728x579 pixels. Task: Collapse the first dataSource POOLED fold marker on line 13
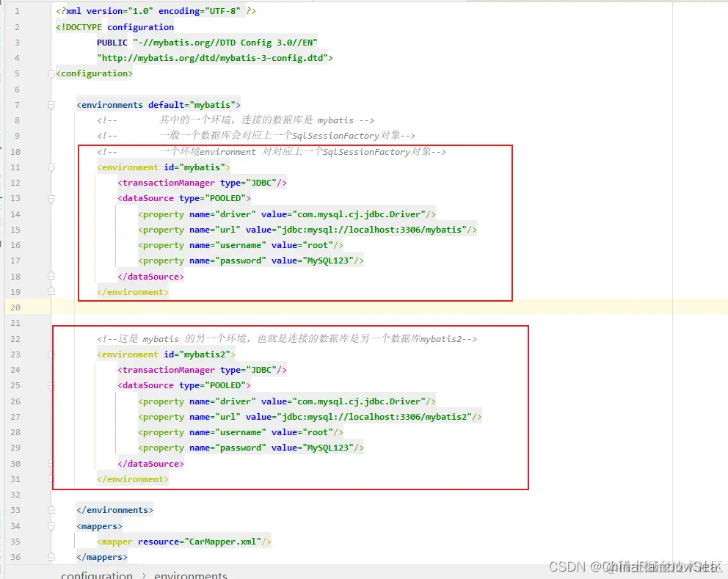click(51, 199)
